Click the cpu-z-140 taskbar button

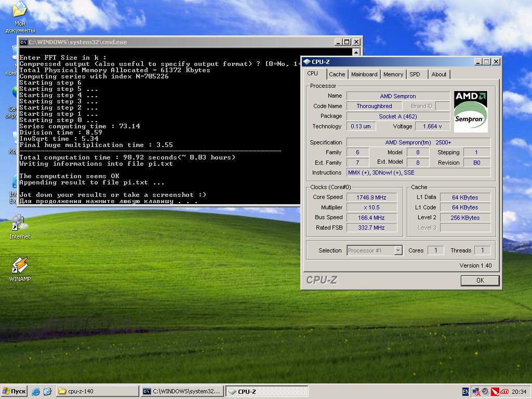pos(97,391)
